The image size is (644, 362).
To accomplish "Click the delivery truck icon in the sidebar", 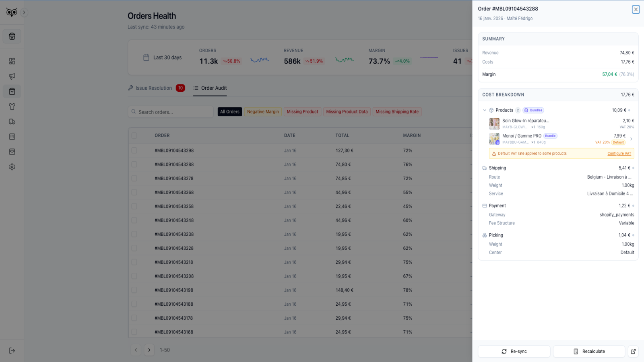I will coord(12,121).
